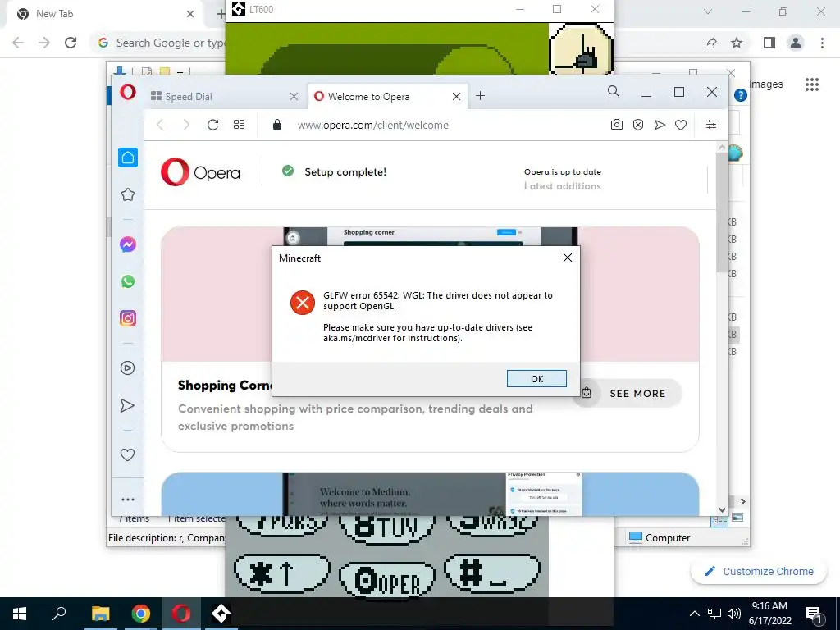
Task: Open Opera Easy Setup panel
Action: click(711, 125)
